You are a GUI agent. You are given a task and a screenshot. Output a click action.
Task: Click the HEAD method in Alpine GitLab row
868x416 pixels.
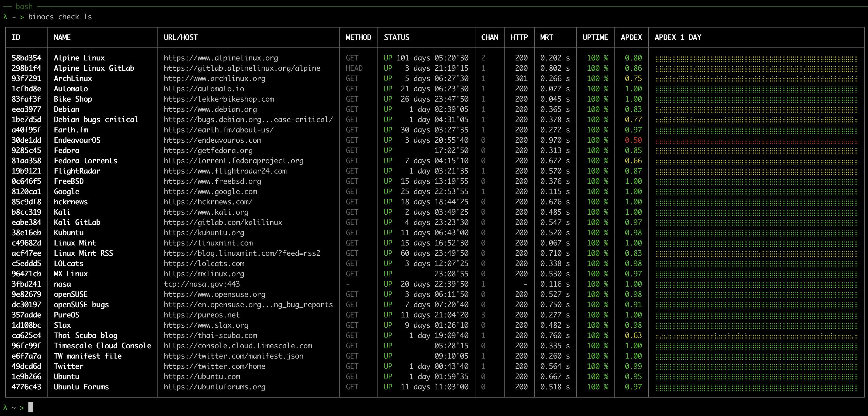pyautogui.click(x=354, y=68)
